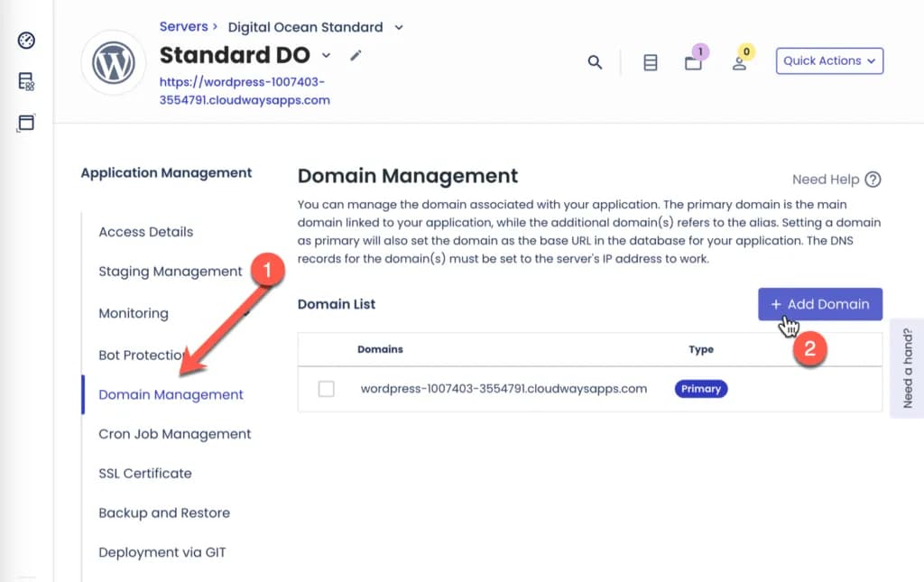Switch to SSL Certificate section
The image size is (924, 582).
145,473
